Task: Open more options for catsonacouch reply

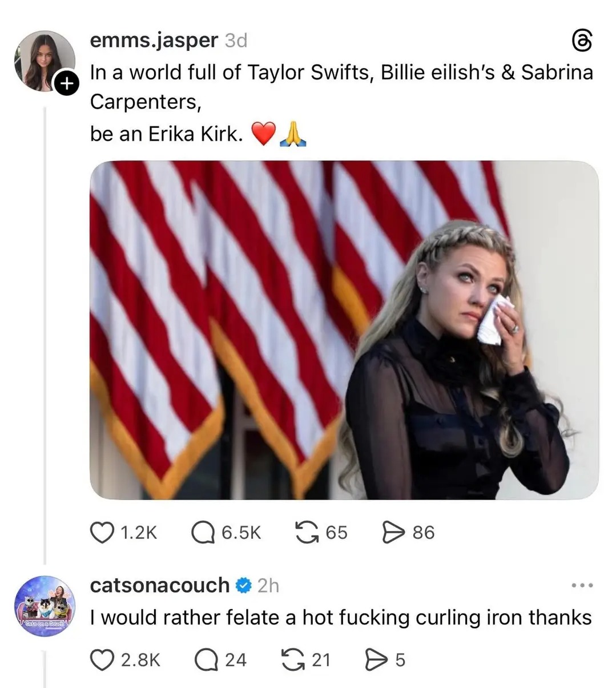Action: [x=582, y=585]
